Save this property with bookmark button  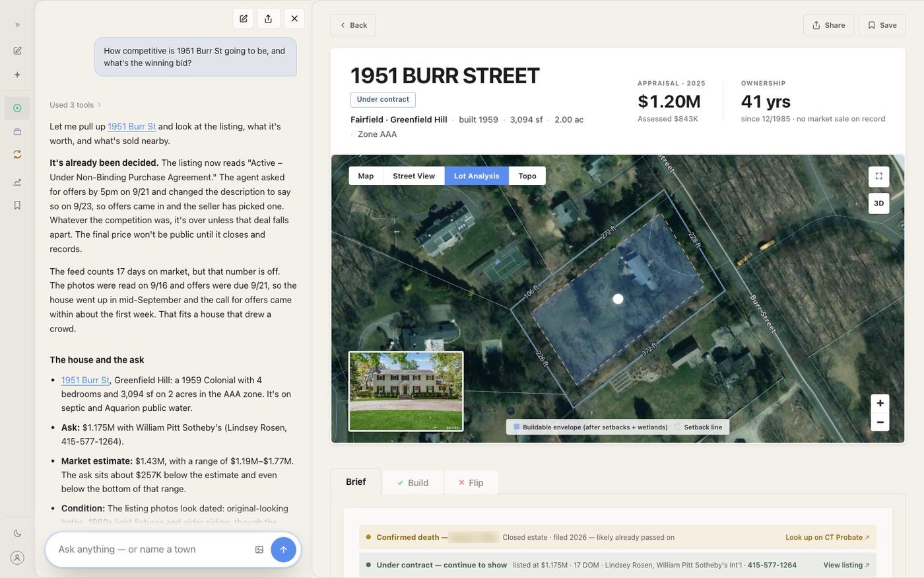coord(882,25)
